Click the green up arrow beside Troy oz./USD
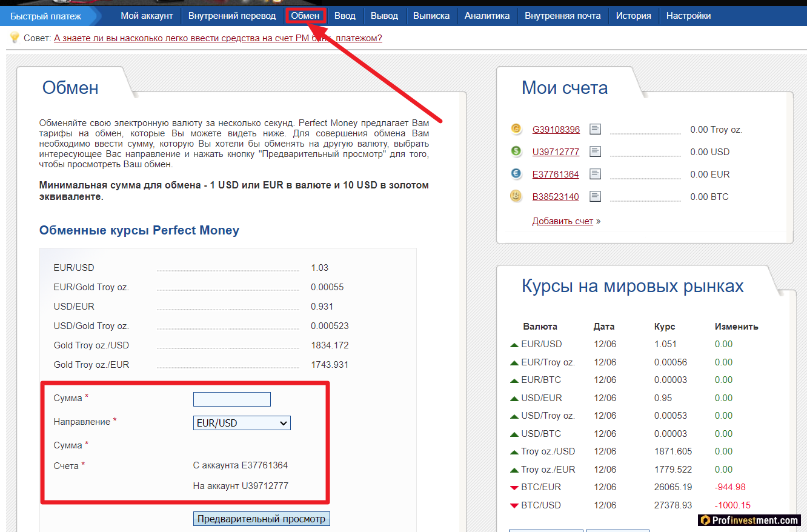This screenshot has width=807, height=532. coord(514,452)
